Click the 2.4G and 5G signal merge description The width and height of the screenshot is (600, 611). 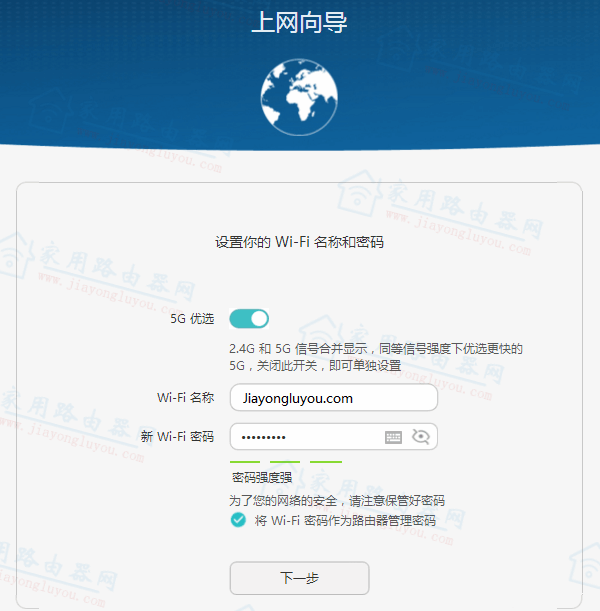[375, 357]
